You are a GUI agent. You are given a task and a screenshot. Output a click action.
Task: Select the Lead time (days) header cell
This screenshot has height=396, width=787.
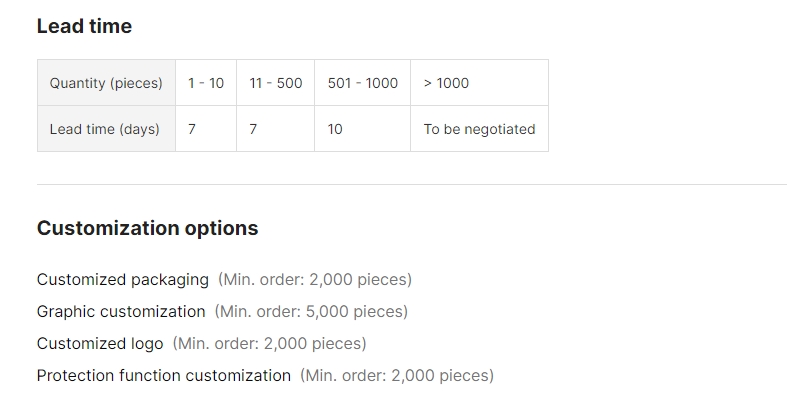(x=106, y=129)
